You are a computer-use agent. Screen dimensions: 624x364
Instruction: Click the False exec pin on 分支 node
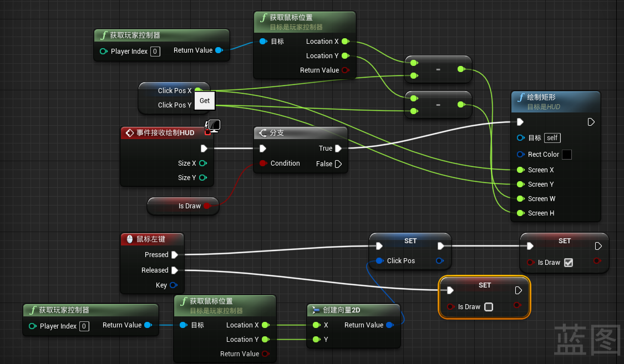(x=338, y=164)
